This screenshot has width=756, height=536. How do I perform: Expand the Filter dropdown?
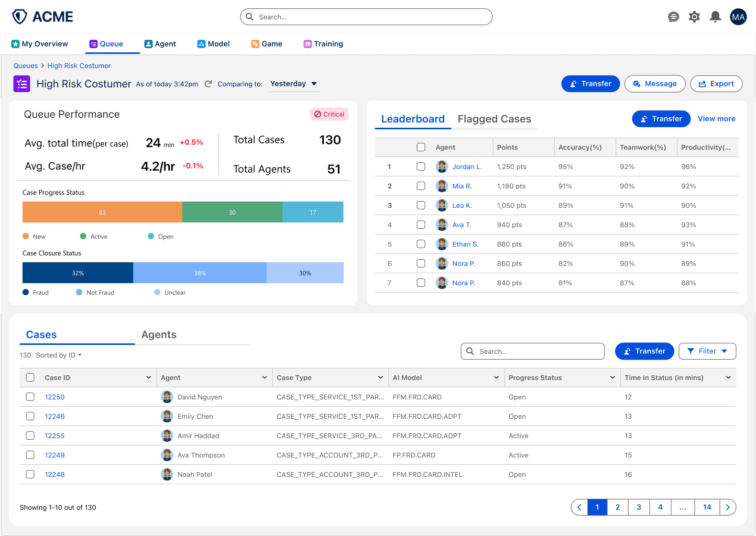coord(707,351)
